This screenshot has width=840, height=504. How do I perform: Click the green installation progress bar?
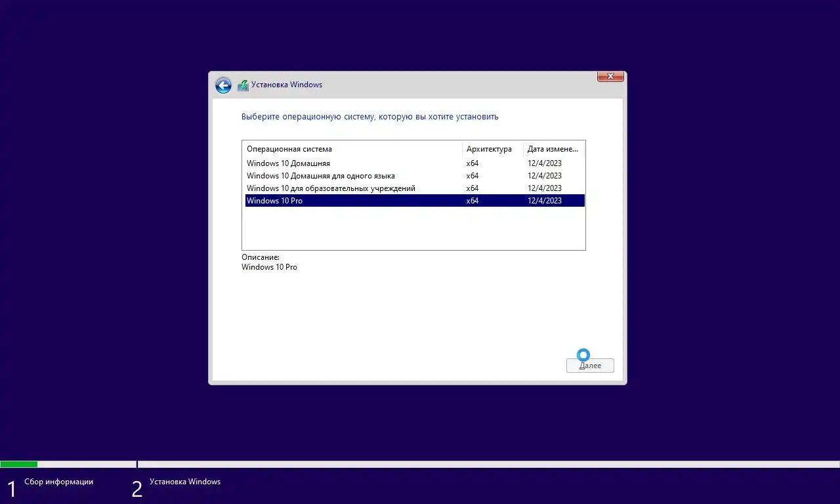point(18,464)
